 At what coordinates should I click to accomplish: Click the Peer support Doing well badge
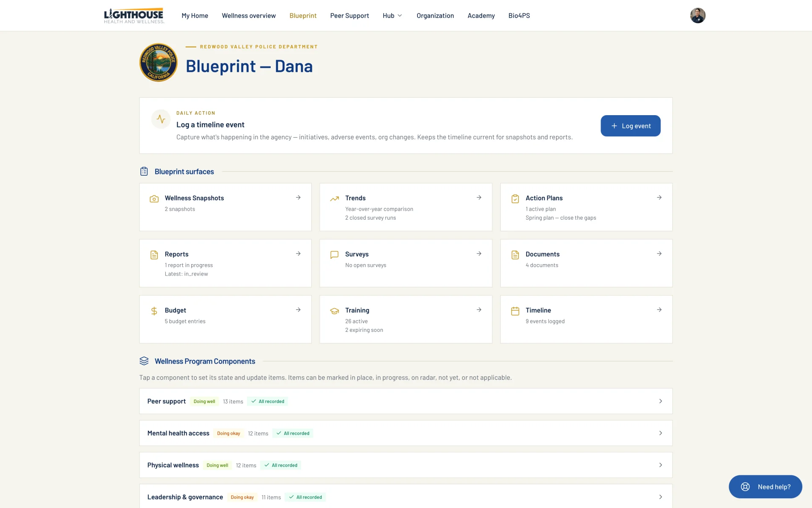click(204, 401)
